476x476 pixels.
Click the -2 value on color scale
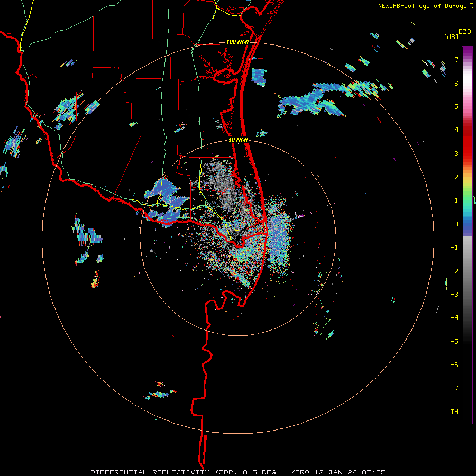pos(454,271)
